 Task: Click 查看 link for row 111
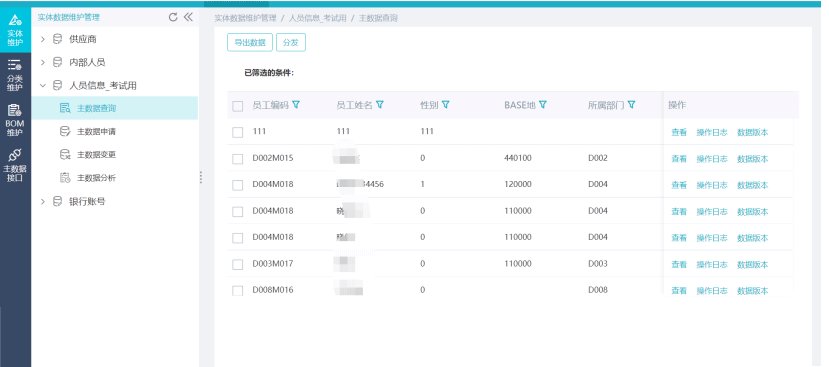679,132
